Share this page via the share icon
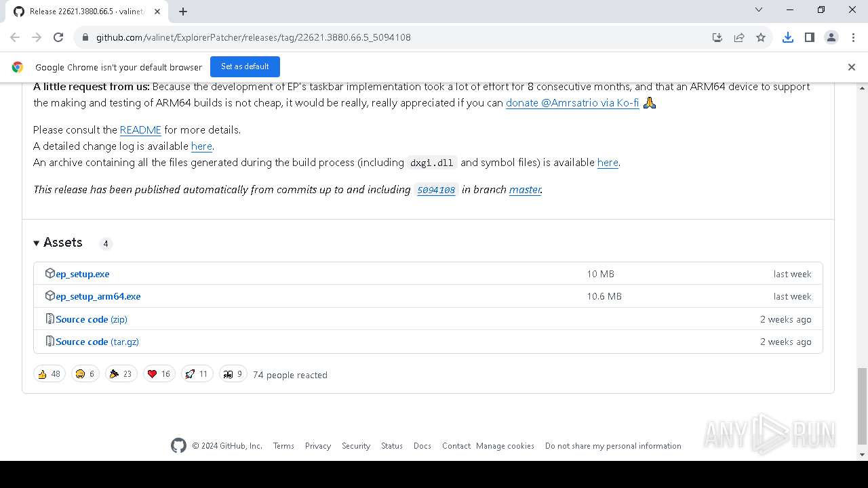The width and height of the screenshot is (868, 488). [739, 37]
